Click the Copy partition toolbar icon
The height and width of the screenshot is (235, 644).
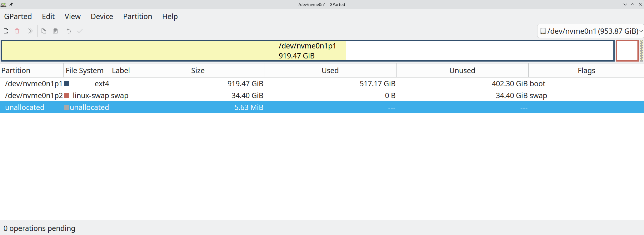click(x=44, y=31)
